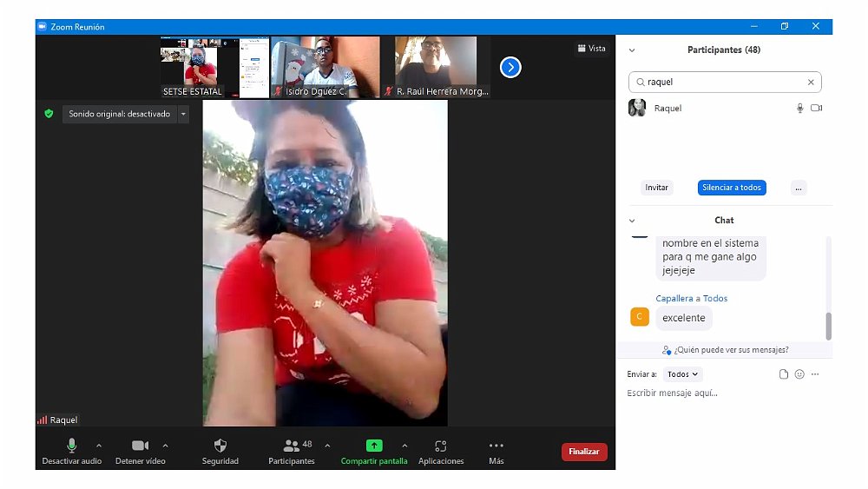Image resolution: width=868 pixels, height=489 pixels.
Task: Open the Seguridad shield icon
Action: click(x=220, y=446)
